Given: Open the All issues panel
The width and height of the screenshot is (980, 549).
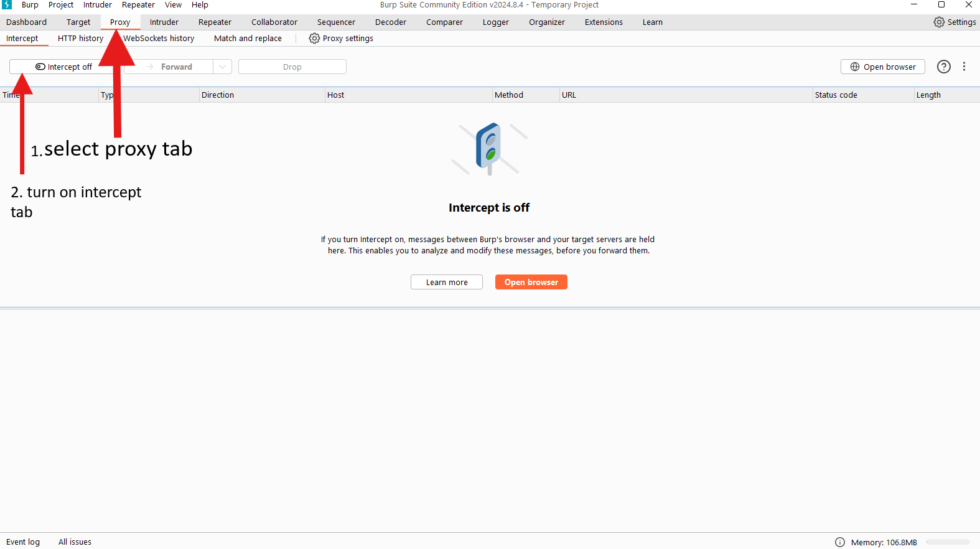Looking at the screenshot, I should click(x=75, y=542).
